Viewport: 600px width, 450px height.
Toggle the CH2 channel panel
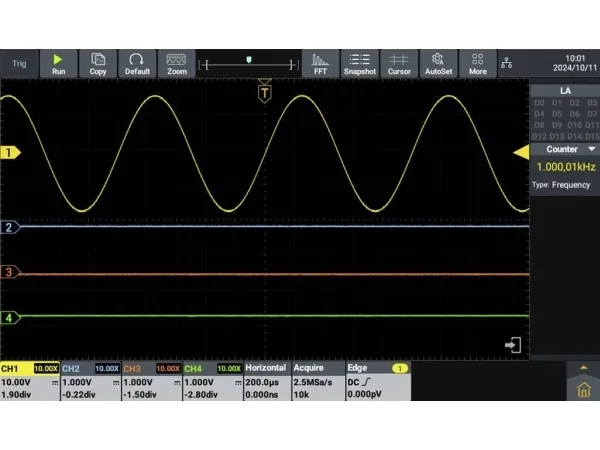(x=90, y=382)
